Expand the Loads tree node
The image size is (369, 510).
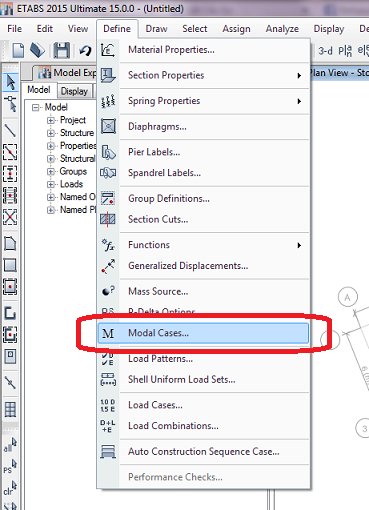click(x=50, y=184)
